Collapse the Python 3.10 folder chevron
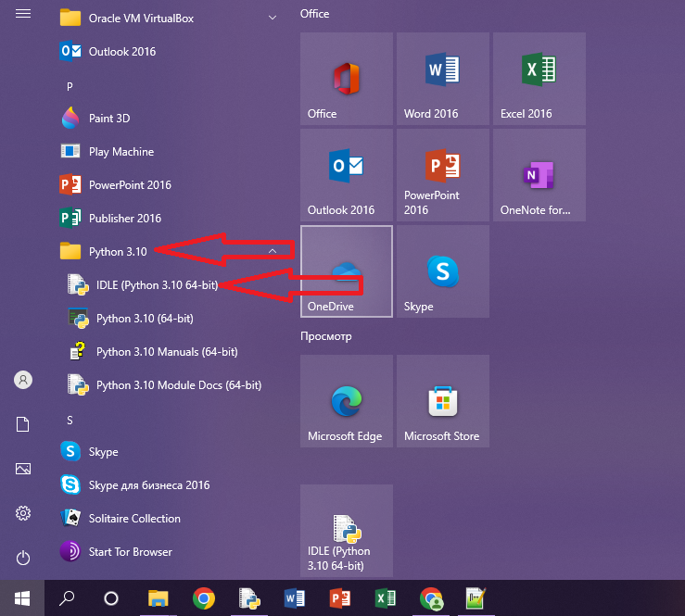Viewport: 685px width, 616px height. point(273,251)
